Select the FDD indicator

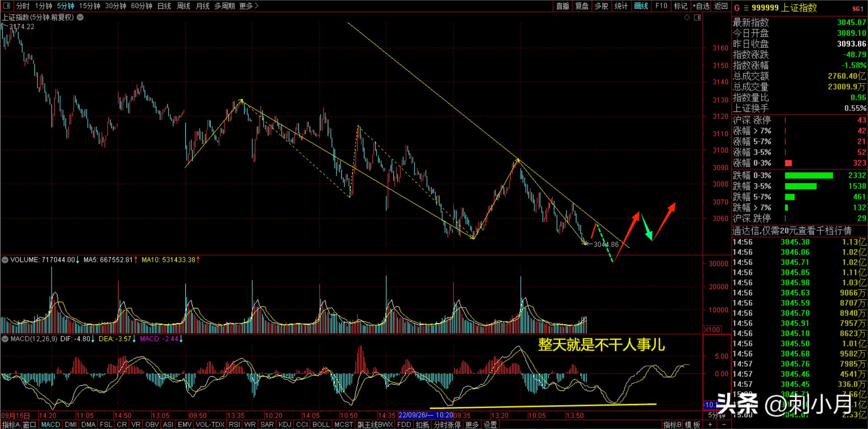click(x=404, y=424)
